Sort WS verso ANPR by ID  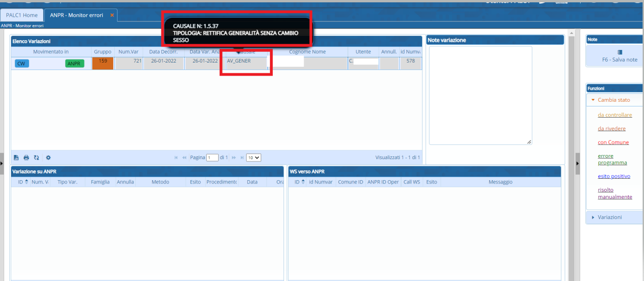click(x=300, y=182)
